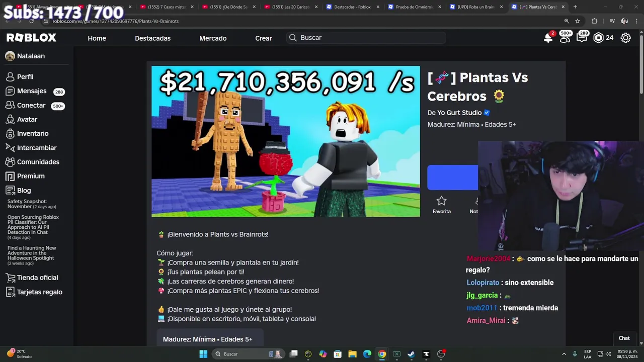
Task: Open Mensajes in the sidebar
Action: [32, 91]
